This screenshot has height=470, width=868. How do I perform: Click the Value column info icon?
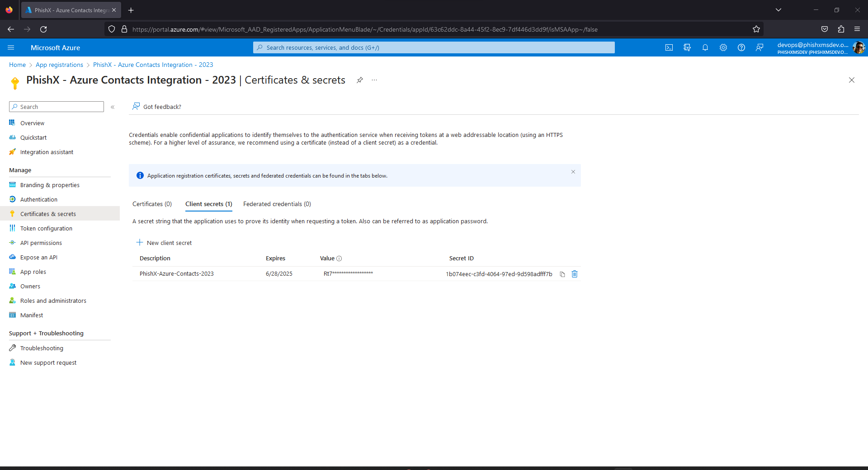[x=339, y=258]
